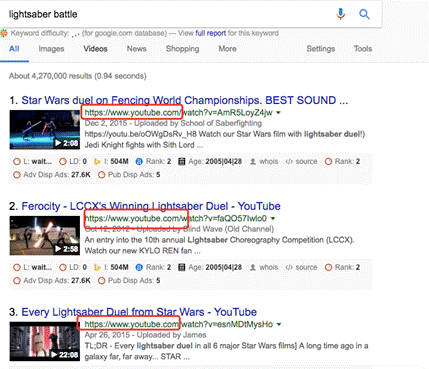Click Pub Disp Ads 5 in the Ferocity result
Viewport: 429px width, 369px height.
coord(129,281)
